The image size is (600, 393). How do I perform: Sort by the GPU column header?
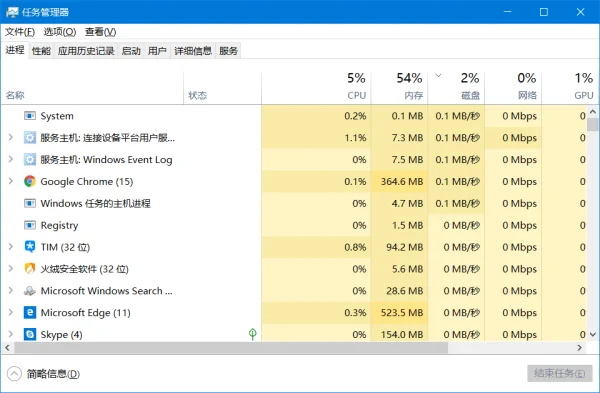pyautogui.click(x=570, y=88)
